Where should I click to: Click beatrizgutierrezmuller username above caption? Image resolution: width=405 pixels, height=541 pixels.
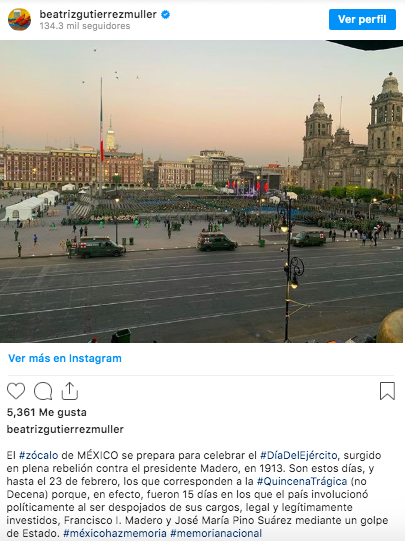[65, 429]
